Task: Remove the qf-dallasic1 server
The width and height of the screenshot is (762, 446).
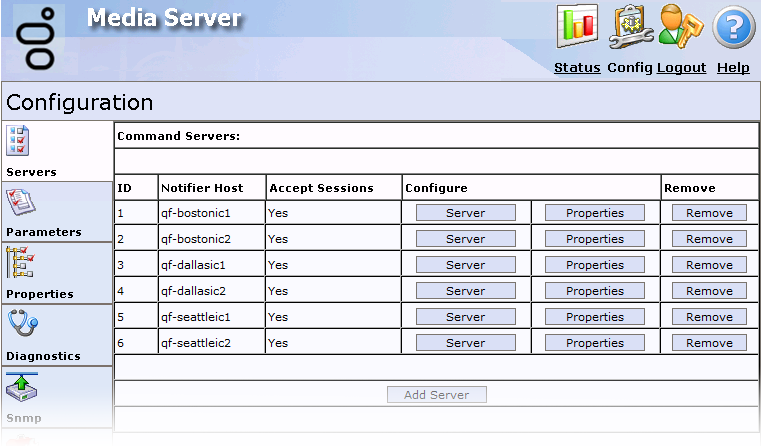Action: pos(709,265)
